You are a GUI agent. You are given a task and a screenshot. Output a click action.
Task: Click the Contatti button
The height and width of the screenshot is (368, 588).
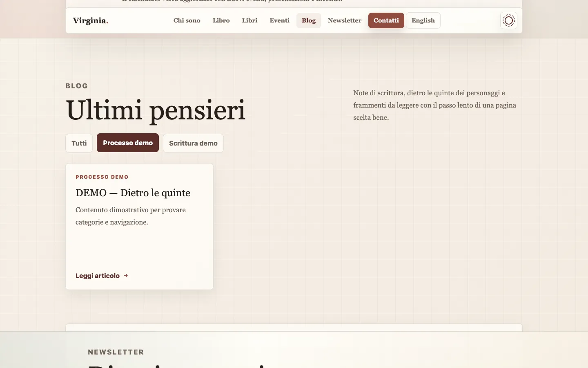click(x=386, y=20)
